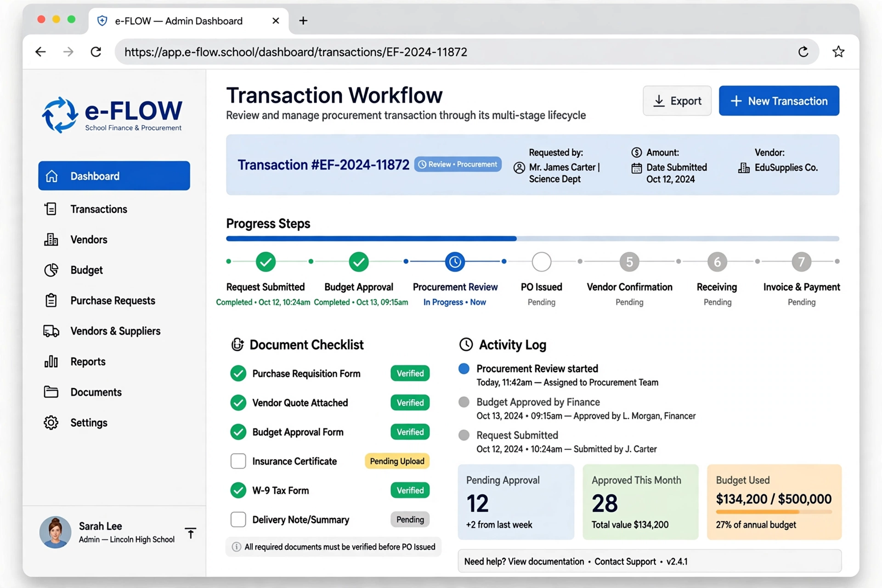Click the v2.4.1 version text
The height and width of the screenshot is (588, 882).
coord(677,561)
